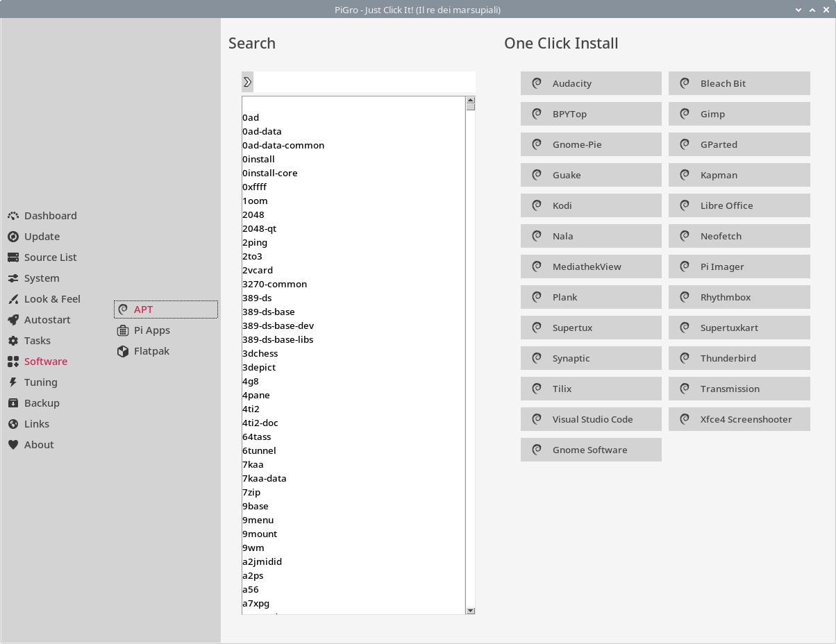The width and height of the screenshot is (836, 644).
Task: Install Plank dock with one click
Action: point(591,297)
